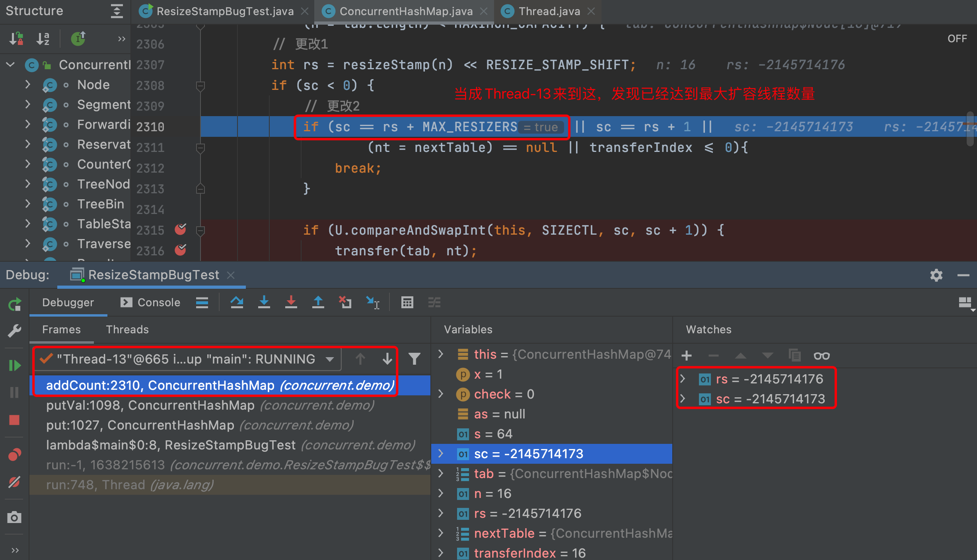Expand tab variable node
This screenshot has width=977, height=560.
441,473
